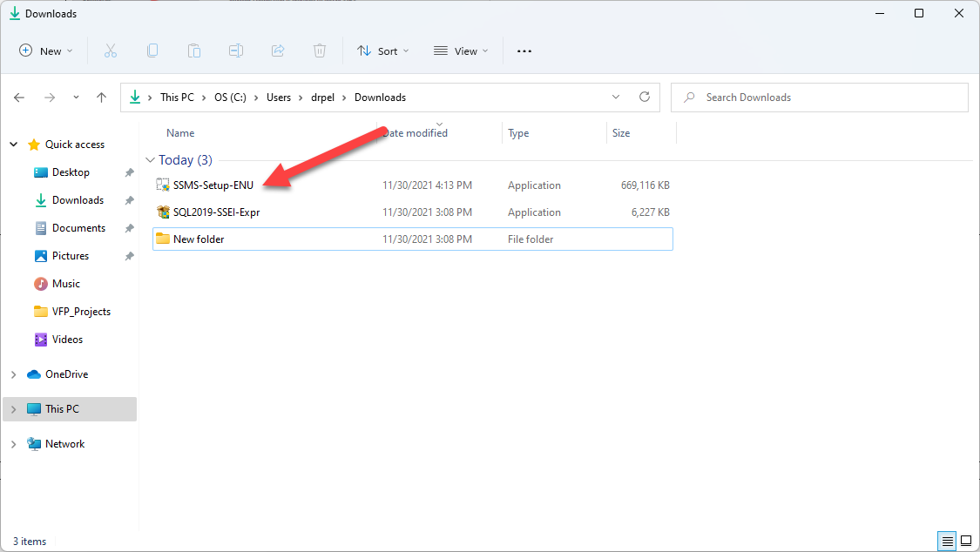Open the View dropdown menu
This screenshot has width=980, height=552.
(x=461, y=51)
